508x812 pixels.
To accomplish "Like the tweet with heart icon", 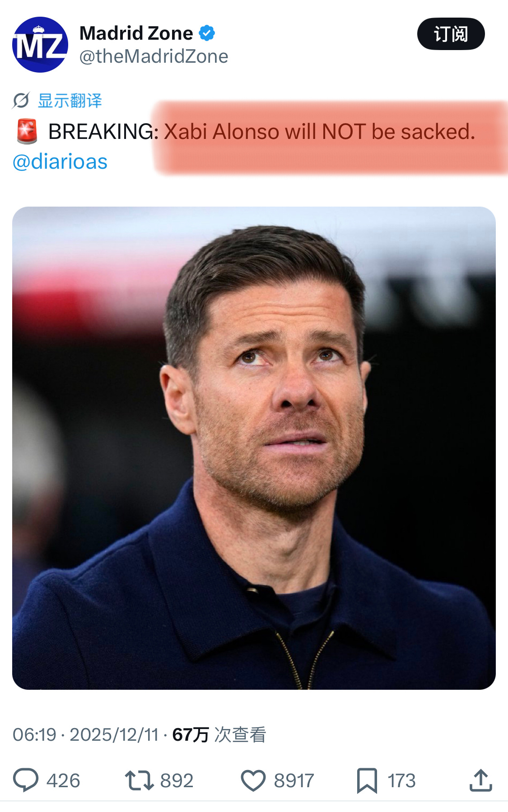I will point(253,781).
